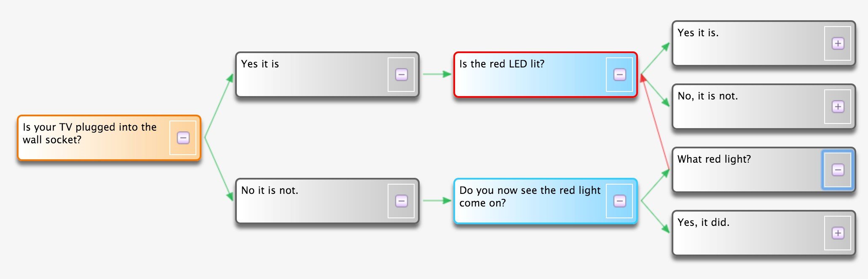
Task: Collapse the 'Do you now see the red light' node
Action: point(619,201)
